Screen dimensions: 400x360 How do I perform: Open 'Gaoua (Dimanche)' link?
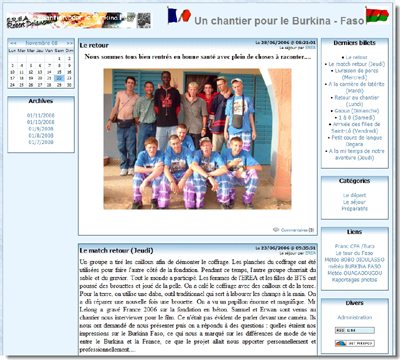click(x=356, y=111)
